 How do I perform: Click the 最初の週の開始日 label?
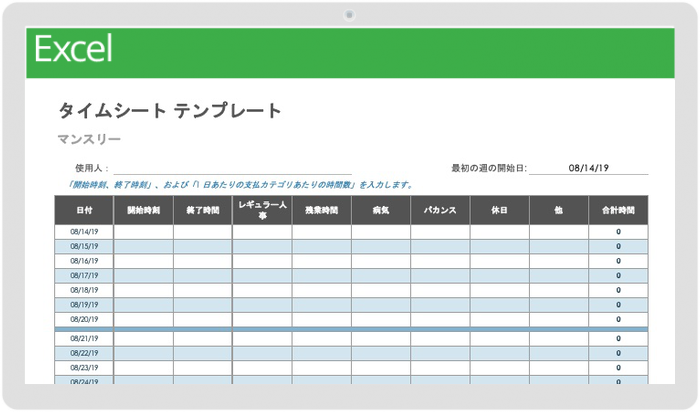[x=489, y=168]
